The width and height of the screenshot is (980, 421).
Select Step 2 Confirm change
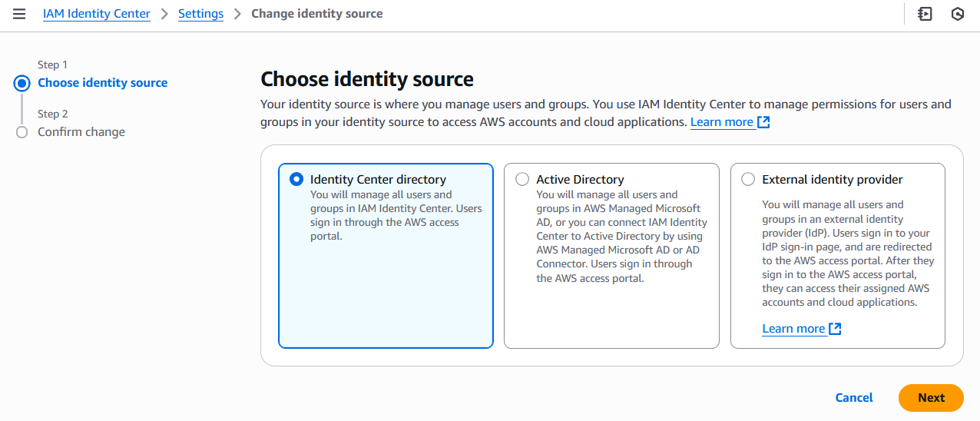(x=81, y=132)
